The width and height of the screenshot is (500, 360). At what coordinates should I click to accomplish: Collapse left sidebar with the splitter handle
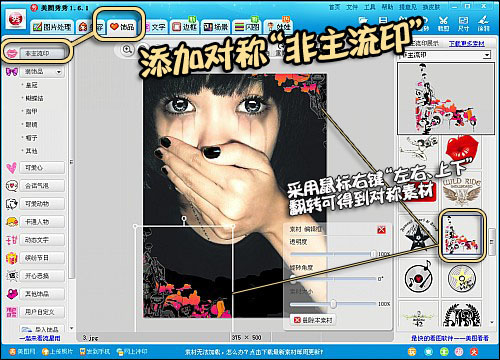pos(71,162)
